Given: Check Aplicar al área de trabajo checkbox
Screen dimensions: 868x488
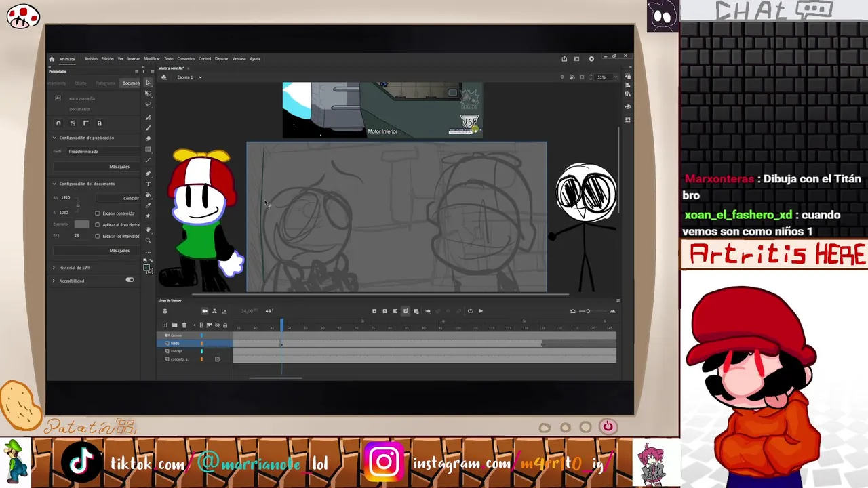Looking at the screenshot, I should point(97,225).
